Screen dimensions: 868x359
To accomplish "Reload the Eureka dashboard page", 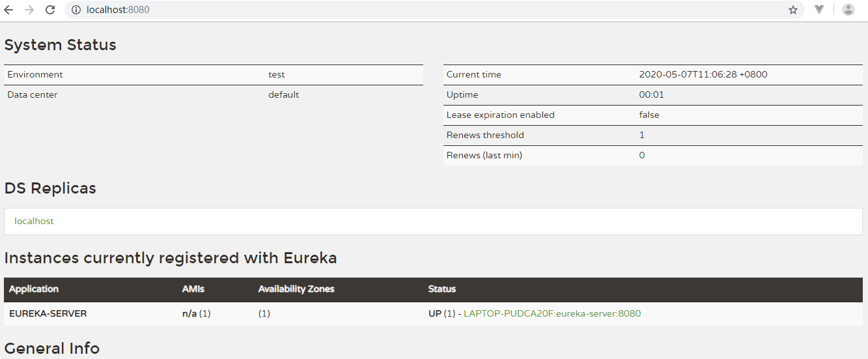I will tap(50, 10).
